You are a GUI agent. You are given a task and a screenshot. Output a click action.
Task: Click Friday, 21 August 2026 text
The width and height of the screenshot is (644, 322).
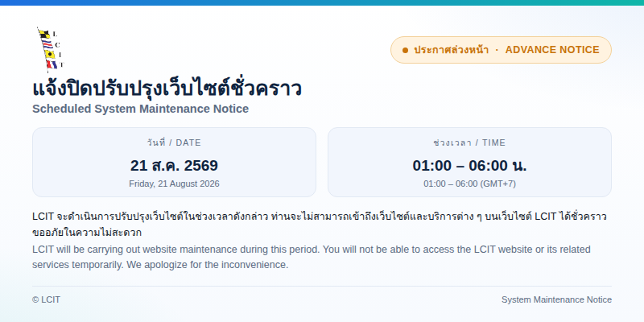pos(174,184)
